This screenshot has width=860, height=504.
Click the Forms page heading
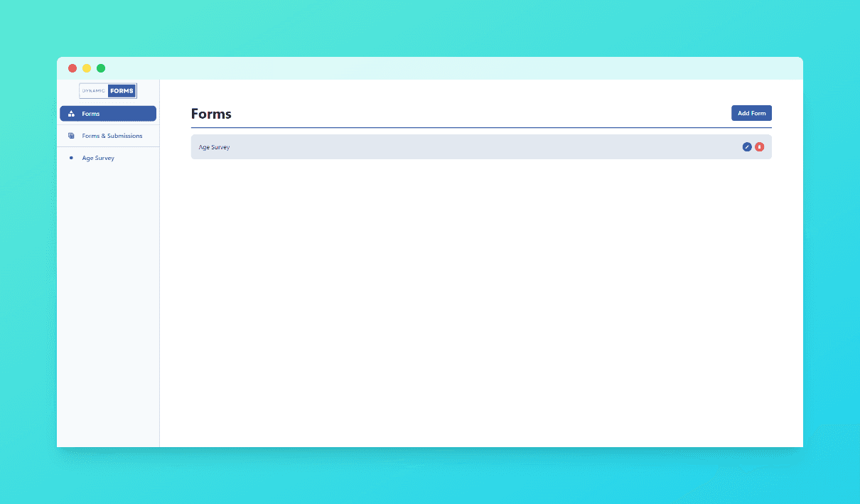point(210,114)
